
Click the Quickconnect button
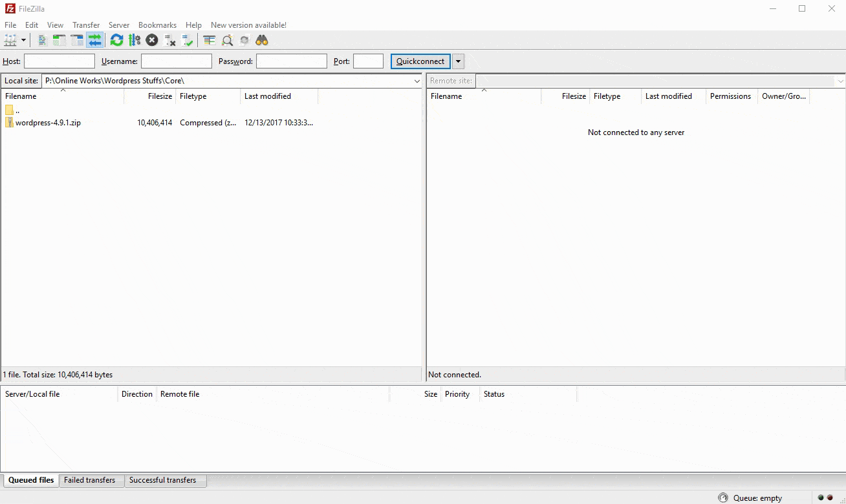click(x=420, y=61)
